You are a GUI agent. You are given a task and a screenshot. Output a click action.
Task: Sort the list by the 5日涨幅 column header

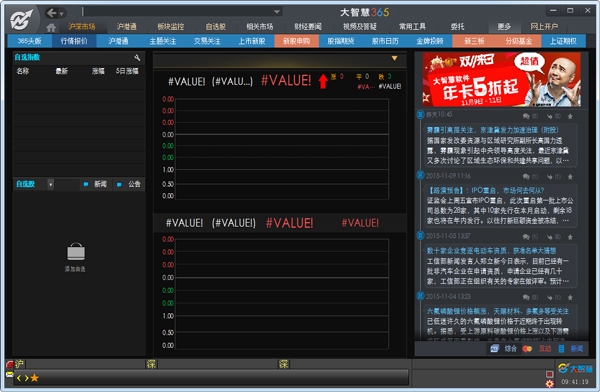coord(127,71)
